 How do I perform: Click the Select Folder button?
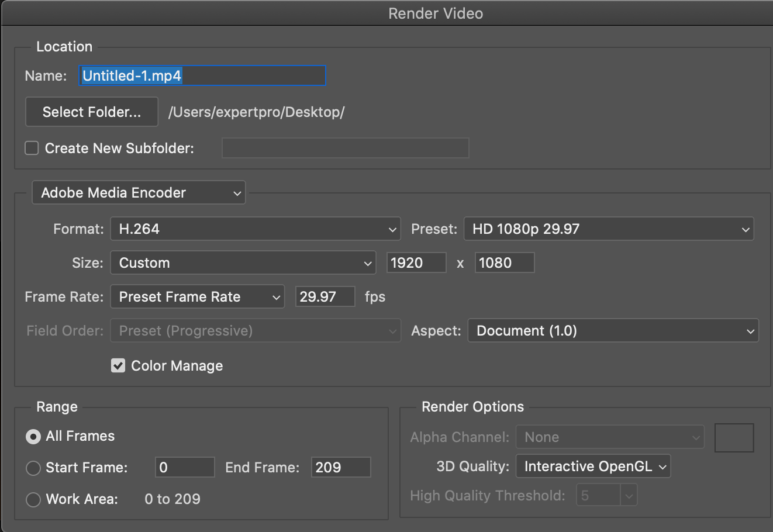(91, 111)
